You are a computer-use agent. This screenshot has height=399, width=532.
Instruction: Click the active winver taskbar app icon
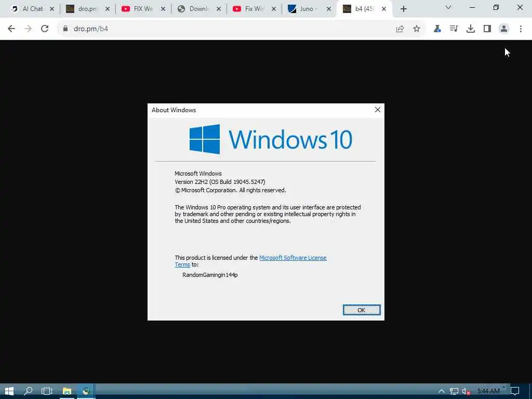tap(86, 391)
